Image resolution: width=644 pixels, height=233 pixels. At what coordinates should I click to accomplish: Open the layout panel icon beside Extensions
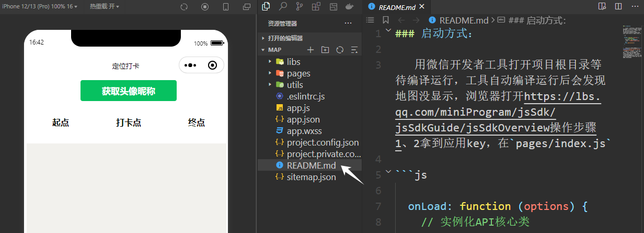(333, 6)
